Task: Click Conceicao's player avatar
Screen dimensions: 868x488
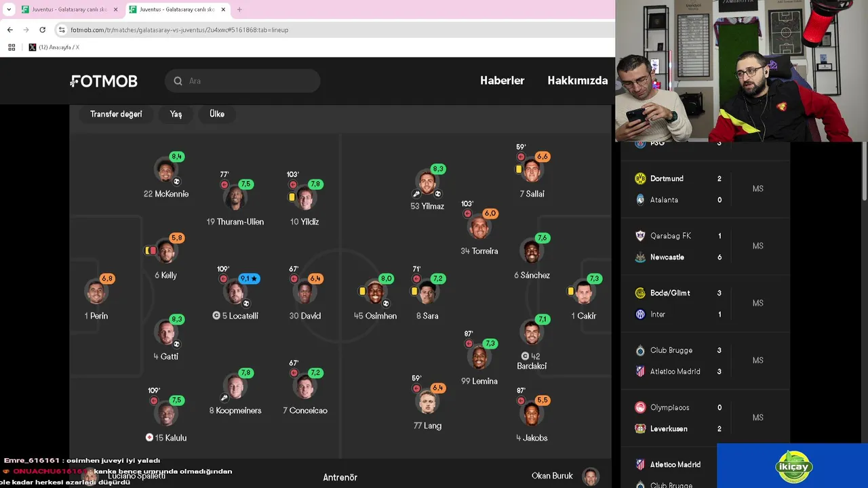Action: (305, 387)
